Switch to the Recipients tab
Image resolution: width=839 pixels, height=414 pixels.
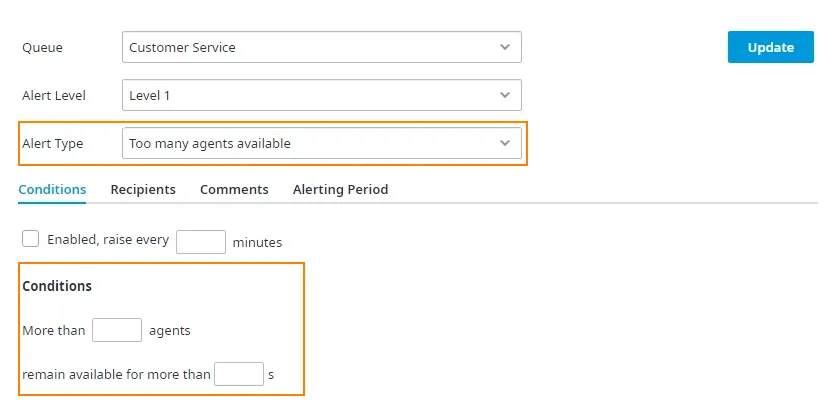pyautogui.click(x=143, y=189)
